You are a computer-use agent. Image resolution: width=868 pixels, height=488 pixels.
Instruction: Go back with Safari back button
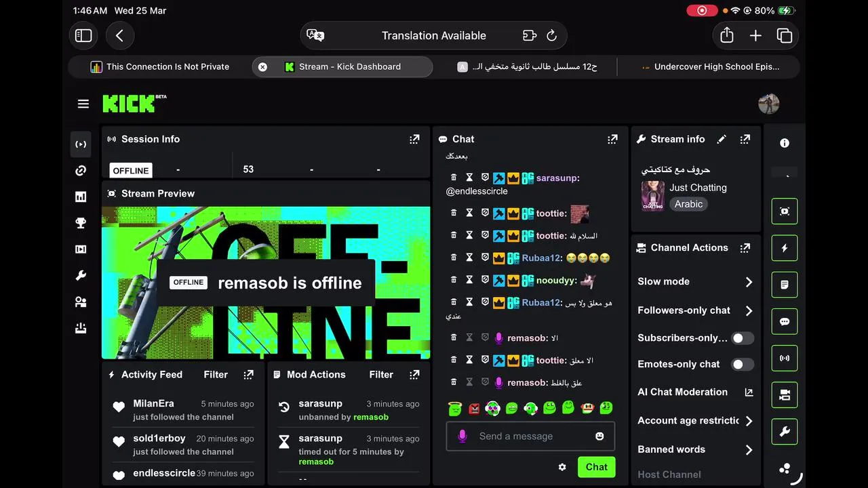tap(119, 36)
